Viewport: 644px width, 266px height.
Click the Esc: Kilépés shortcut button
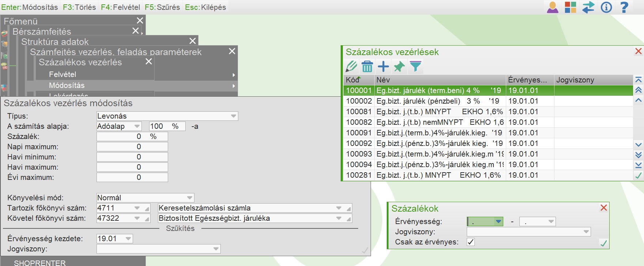(x=205, y=7)
